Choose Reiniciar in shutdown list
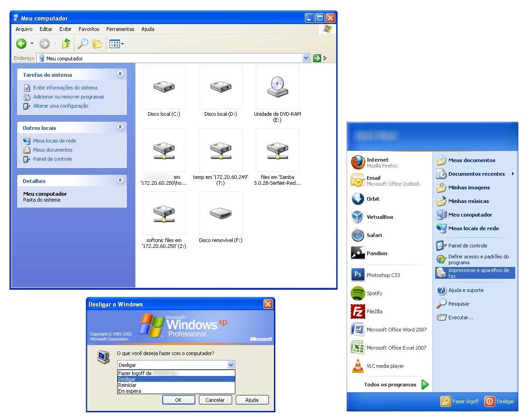 176,385
